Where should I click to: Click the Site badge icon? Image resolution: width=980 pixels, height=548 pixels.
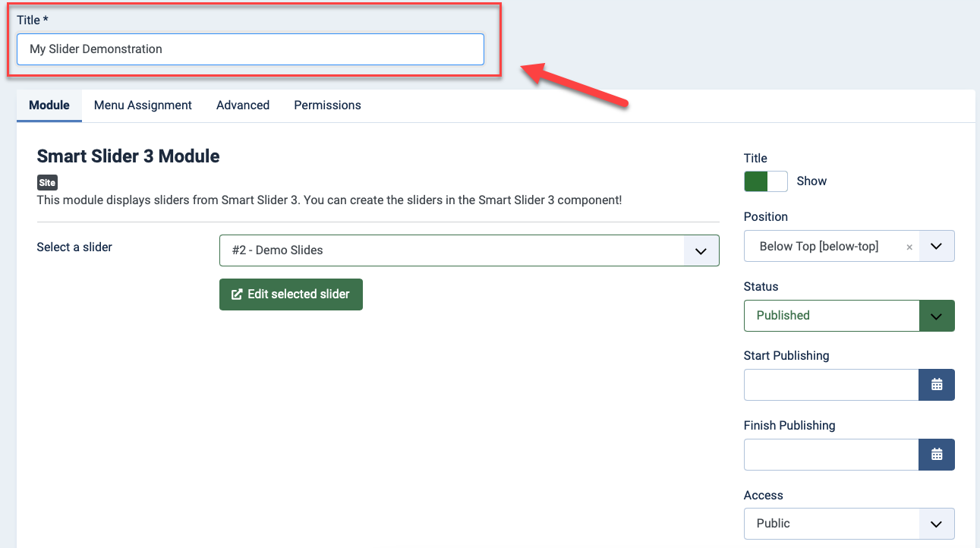tap(47, 183)
